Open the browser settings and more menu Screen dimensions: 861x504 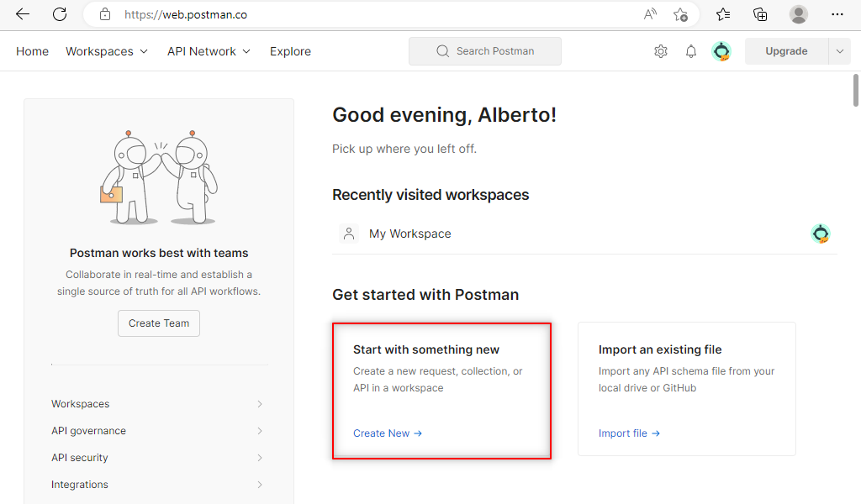click(x=837, y=14)
